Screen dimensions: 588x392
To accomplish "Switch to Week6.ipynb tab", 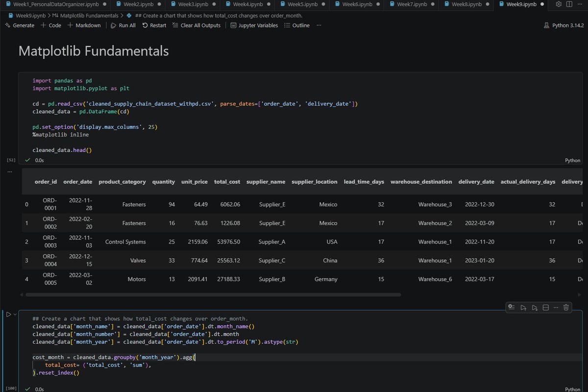I will pos(357,4).
